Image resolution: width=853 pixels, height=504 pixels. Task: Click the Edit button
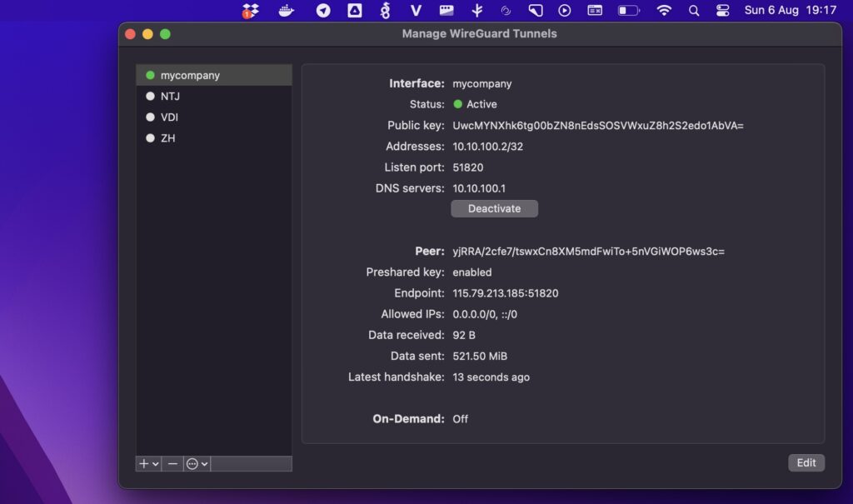click(x=806, y=462)
